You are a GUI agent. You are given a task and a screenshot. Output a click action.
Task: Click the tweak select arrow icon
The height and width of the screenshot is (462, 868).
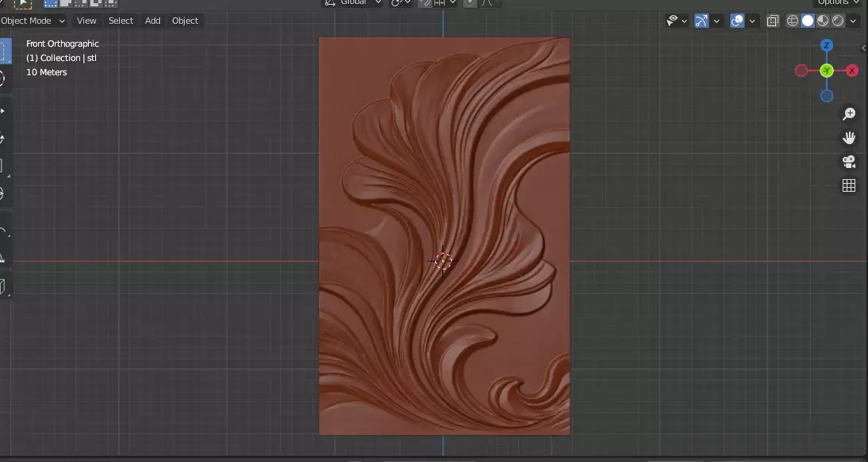(23, 2)
